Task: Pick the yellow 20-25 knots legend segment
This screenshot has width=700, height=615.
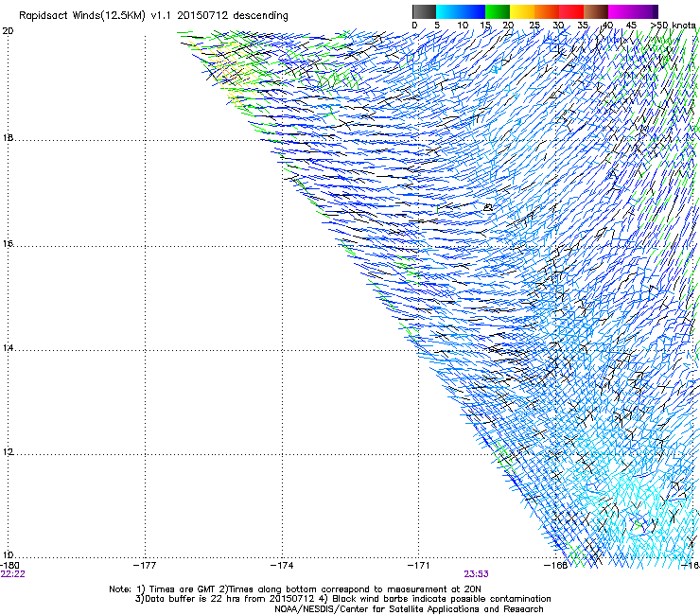Action: tap(522, 11)
